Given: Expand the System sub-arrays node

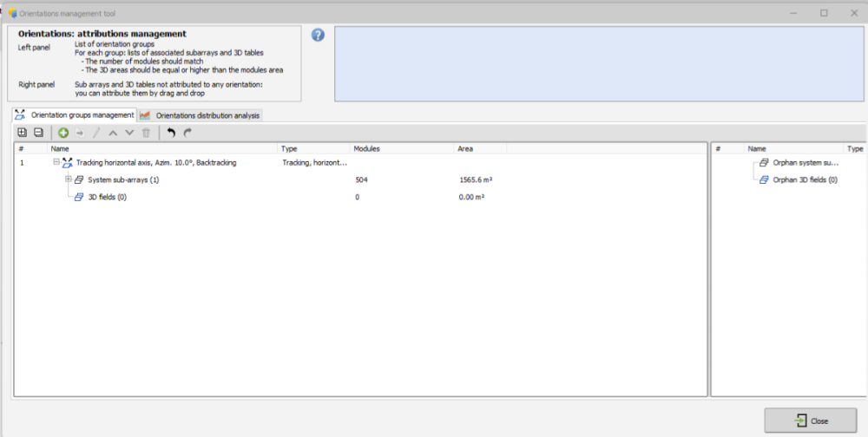Looking at the screenshot, I should click(x=68, y=179).
